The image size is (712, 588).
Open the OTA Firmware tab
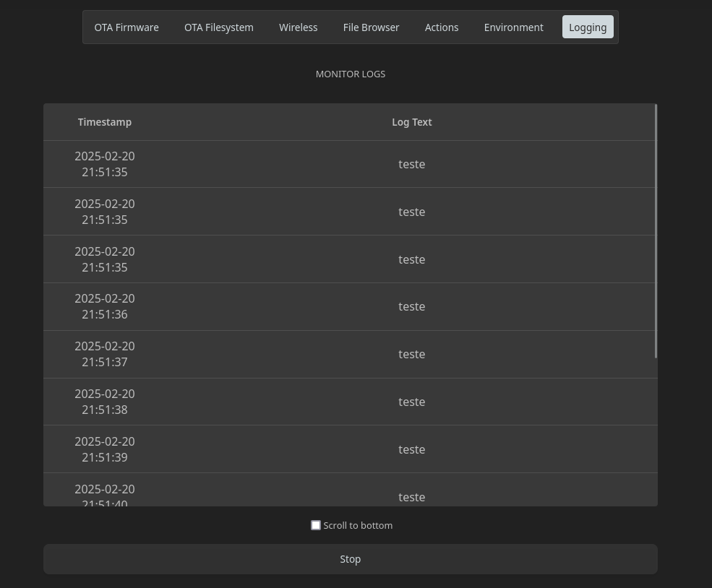[x=126, y=27]
